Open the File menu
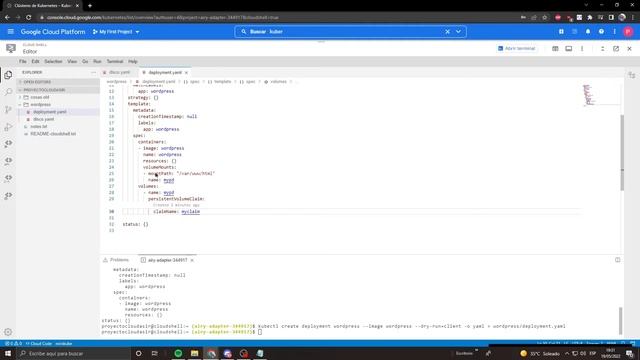The image size is (640, 360). 22,61
